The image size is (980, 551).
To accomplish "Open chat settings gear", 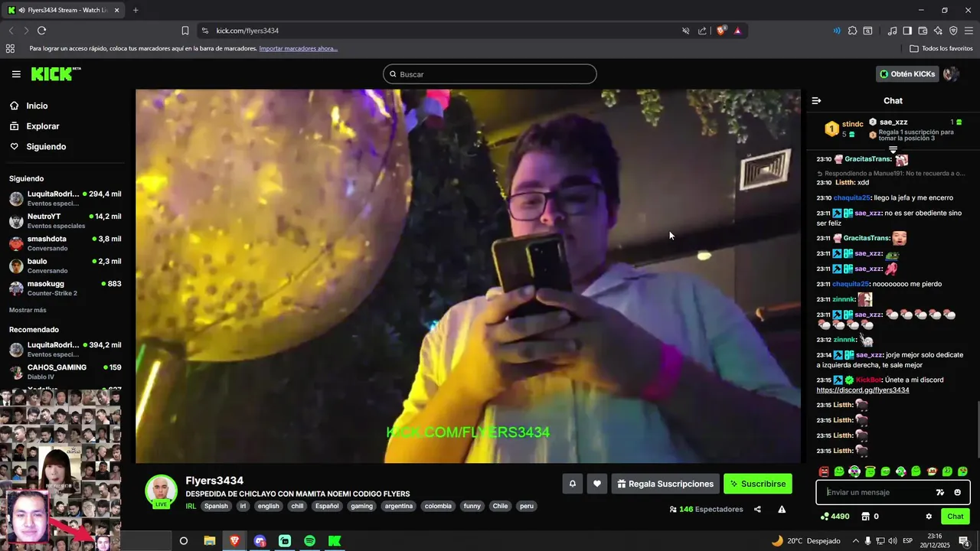I will click(929, 517).
